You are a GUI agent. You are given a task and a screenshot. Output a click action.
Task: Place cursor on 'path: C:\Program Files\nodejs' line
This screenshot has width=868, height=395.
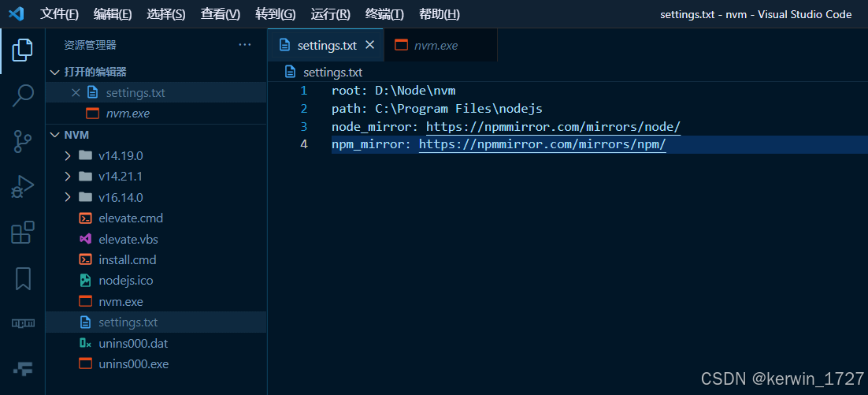[437, 109]
